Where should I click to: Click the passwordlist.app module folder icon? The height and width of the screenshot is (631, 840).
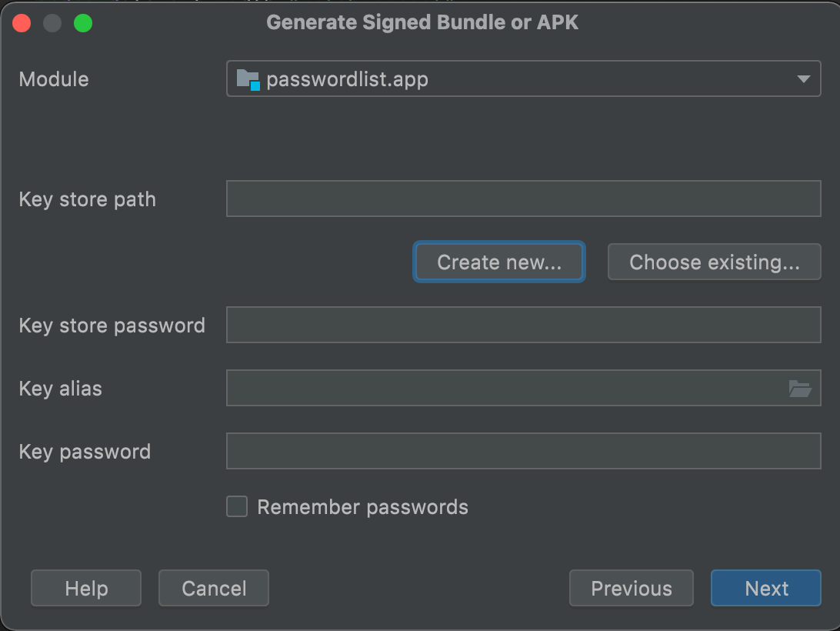(x=248, y=79)
